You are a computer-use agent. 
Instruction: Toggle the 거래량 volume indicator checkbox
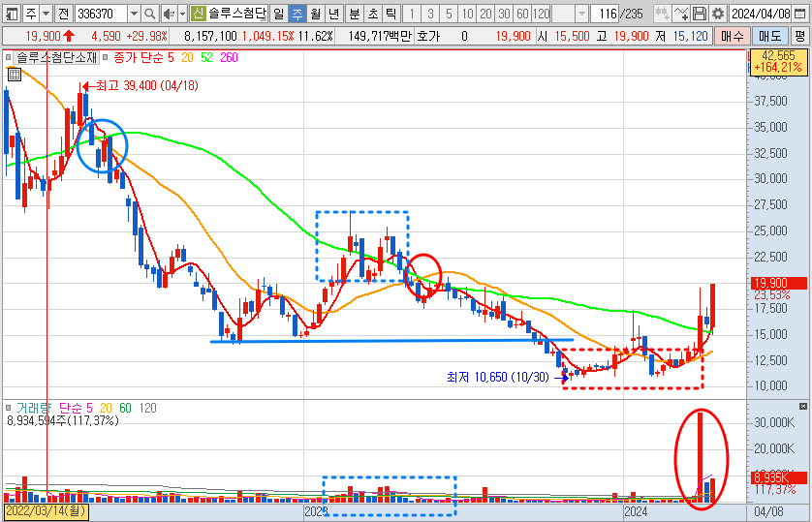[x=9, y=408]
